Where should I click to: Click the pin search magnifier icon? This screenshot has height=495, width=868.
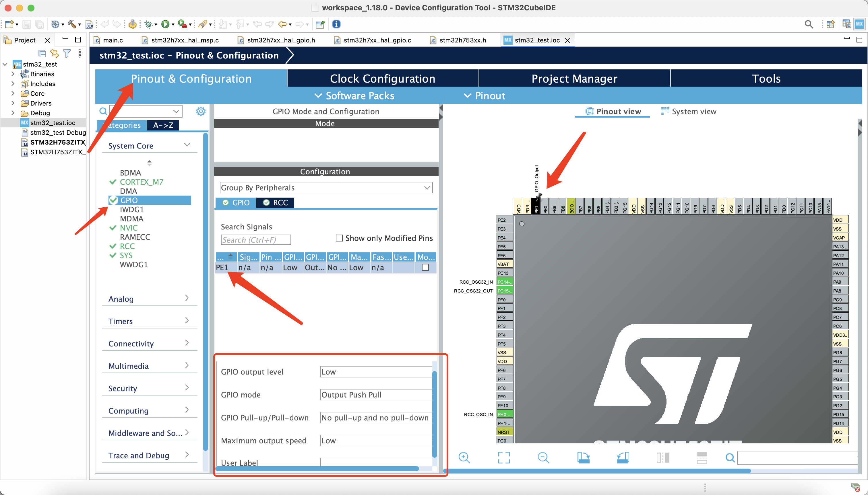click(x=730, y=458)
